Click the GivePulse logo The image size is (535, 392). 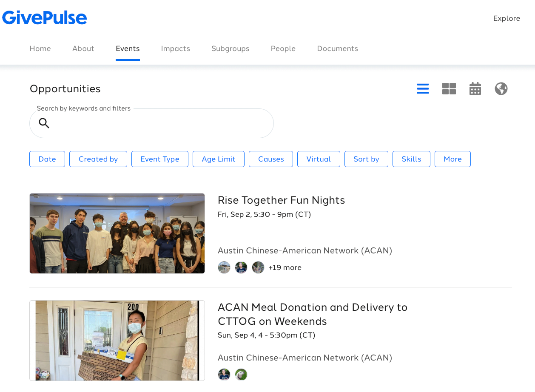[x=44, y=17]
